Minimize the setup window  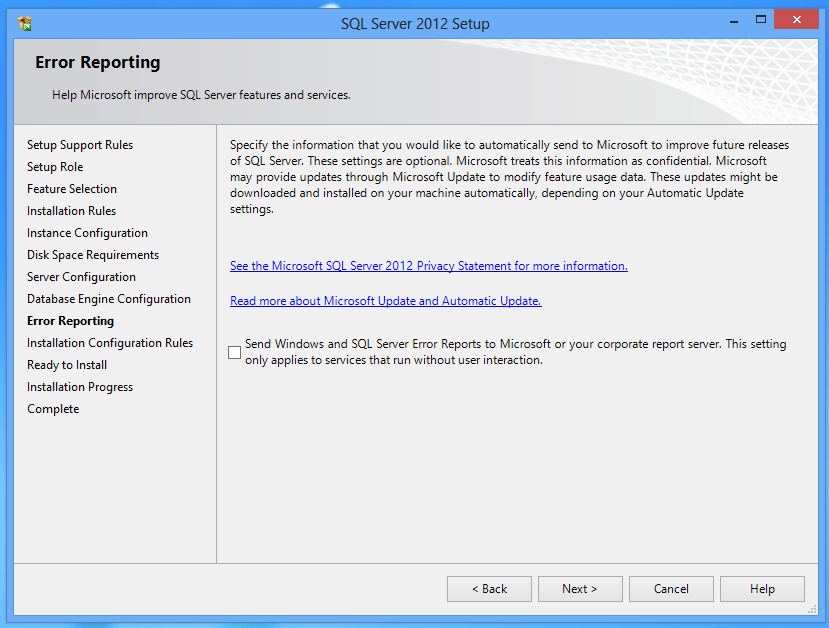[734, 21]
